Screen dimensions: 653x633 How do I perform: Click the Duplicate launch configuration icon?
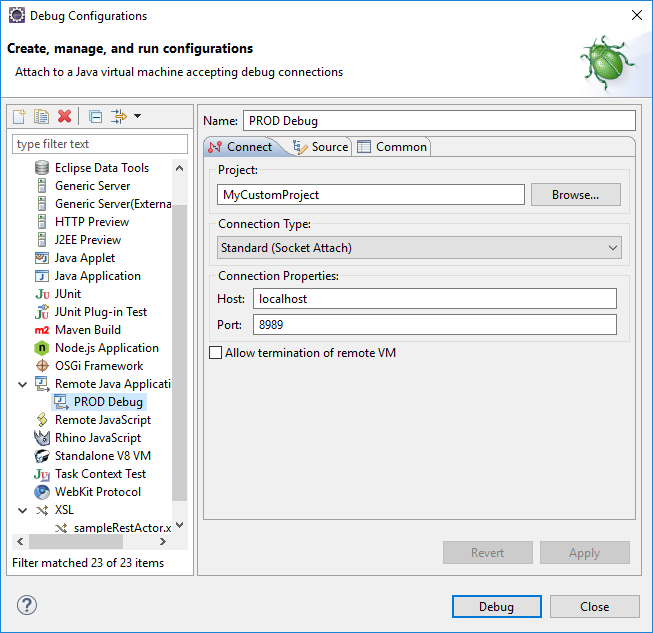coord(42,117)
